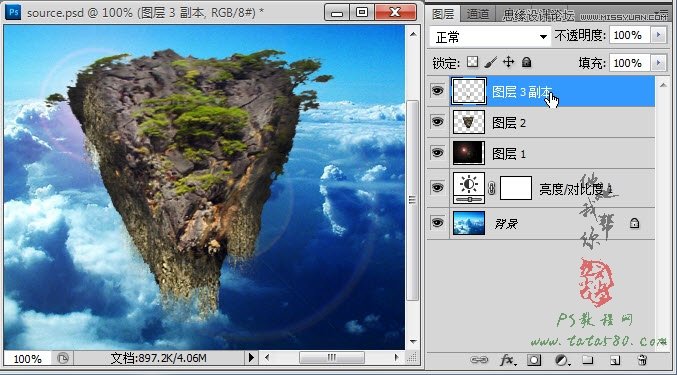Create a new layer group folder
This screenshot has height=375, width=677.
[587, 360]
